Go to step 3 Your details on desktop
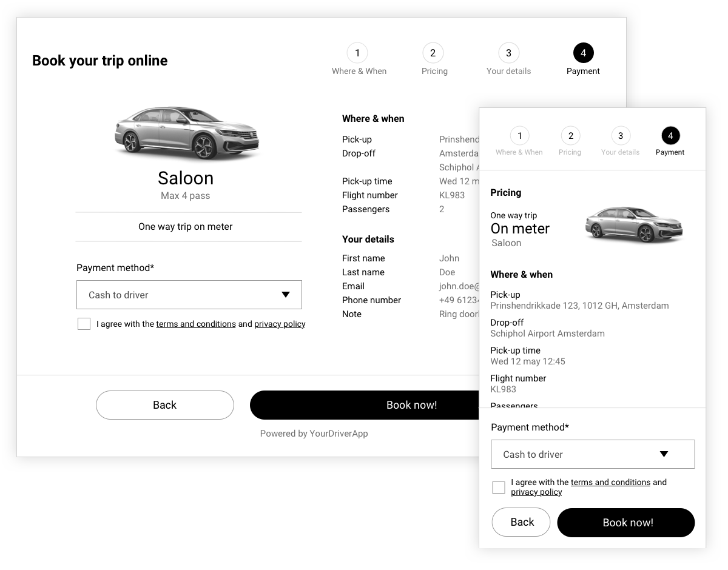 point(508,53)
